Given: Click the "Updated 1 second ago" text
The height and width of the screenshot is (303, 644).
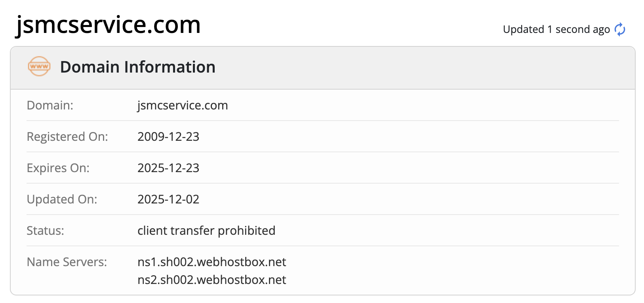Looking at the screenshot, I should 556,29.
